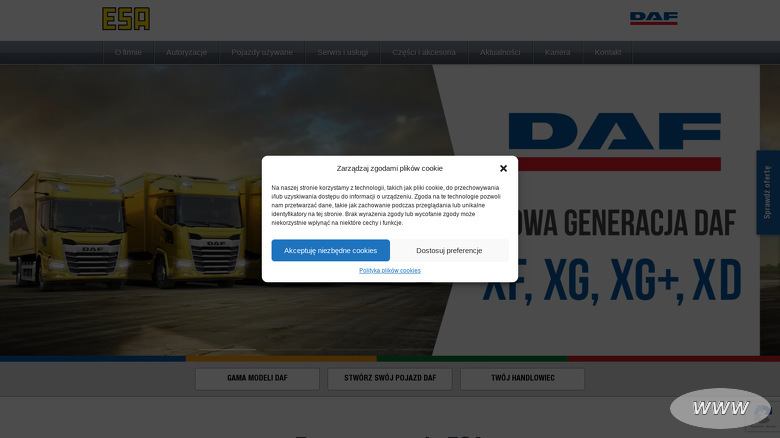Click Dostosuj preferencje button
Image resolution: width=780 pixels, height=438 pixels.
pos(449,250)
